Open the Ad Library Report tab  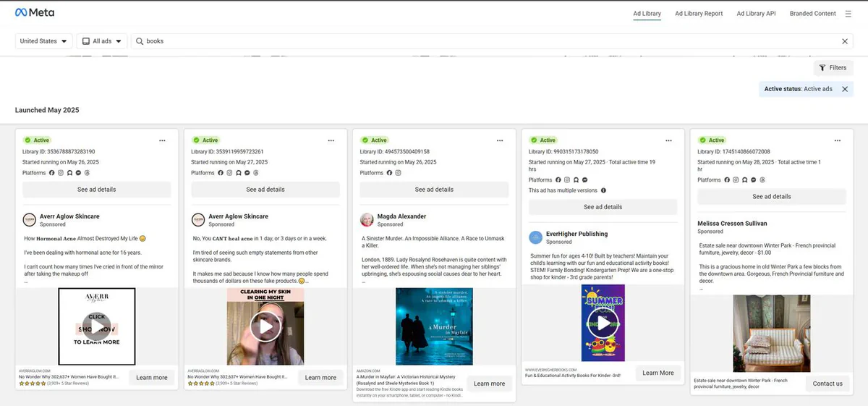point(699,14)
